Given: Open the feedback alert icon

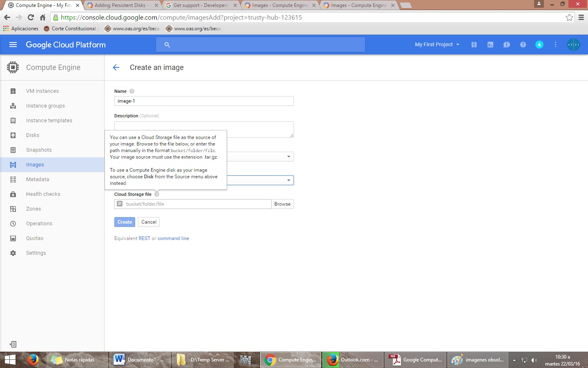Looking at the screenshot, I should (x=507, y=45).
